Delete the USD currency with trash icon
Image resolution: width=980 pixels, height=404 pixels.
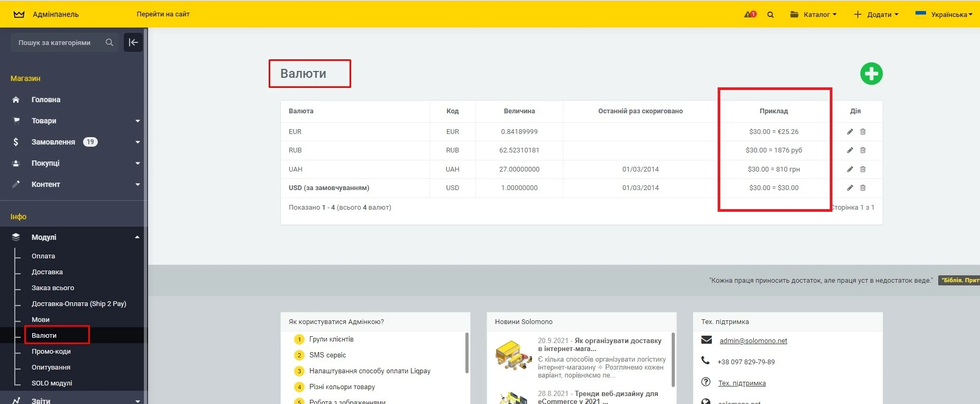point(863,188)
